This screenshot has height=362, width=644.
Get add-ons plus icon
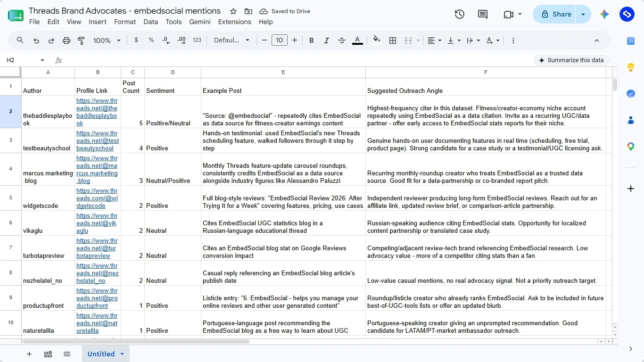(x=631, y=189)
